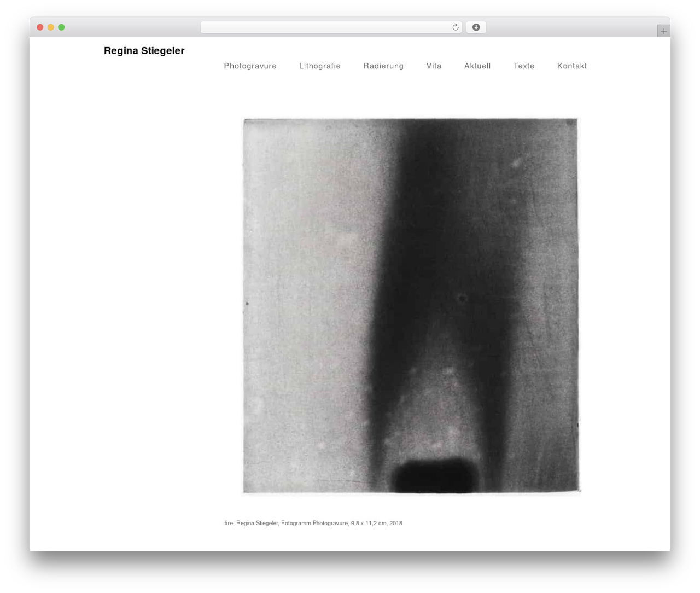Click the Regina Stiegeler site title
Screen dimensions: 700x593
[x=144, y=51]
